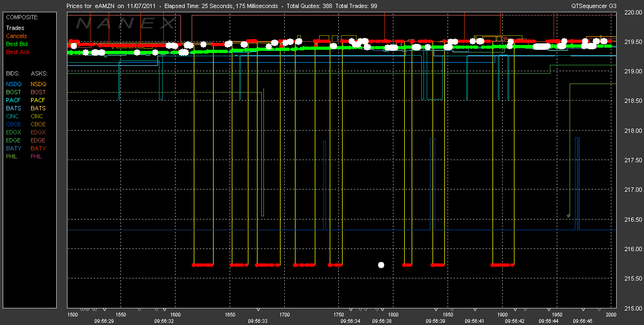The width and height of the screenshot is (644, 325).
Task: Click the 217.50 price axis label
Action: point(633,160)
